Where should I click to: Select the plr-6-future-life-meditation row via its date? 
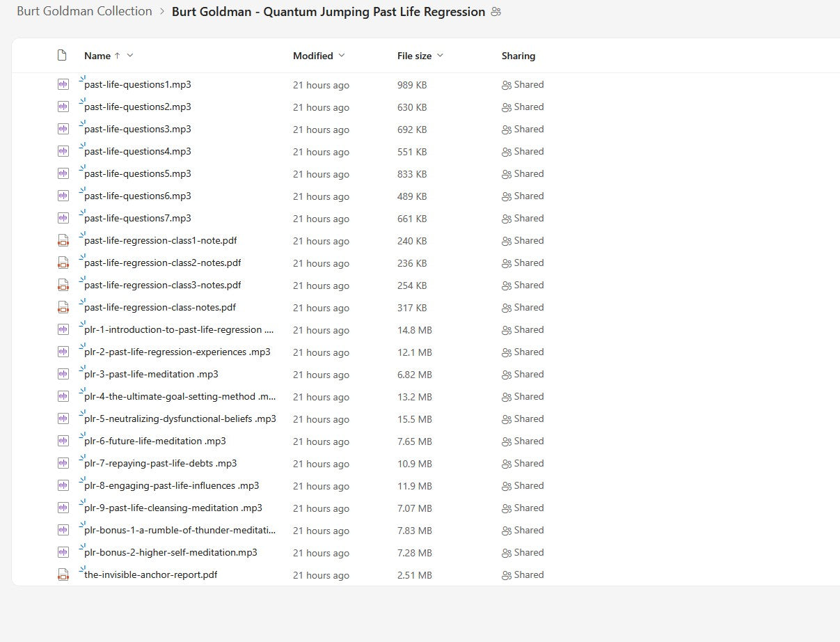point(321,441)
